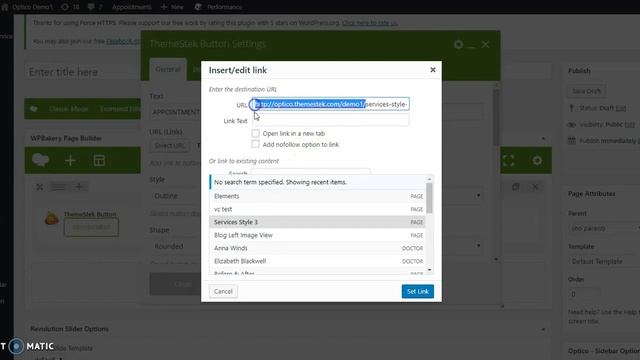Click the link results list scrollbar
The width and height of the screenshot is (640, 360).
429,198
